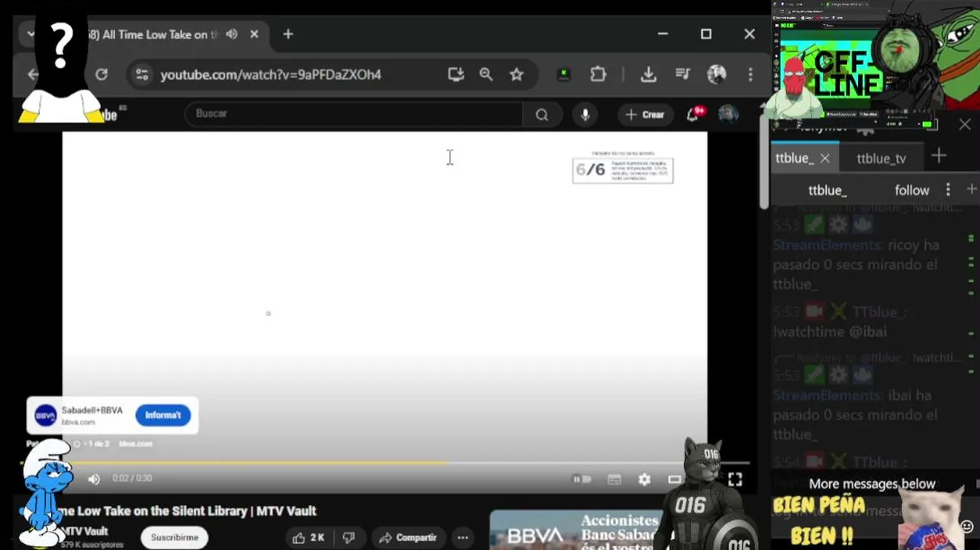Open the YouTube account avatar menu
Viewport: 980px width, 550px height.
728,115
